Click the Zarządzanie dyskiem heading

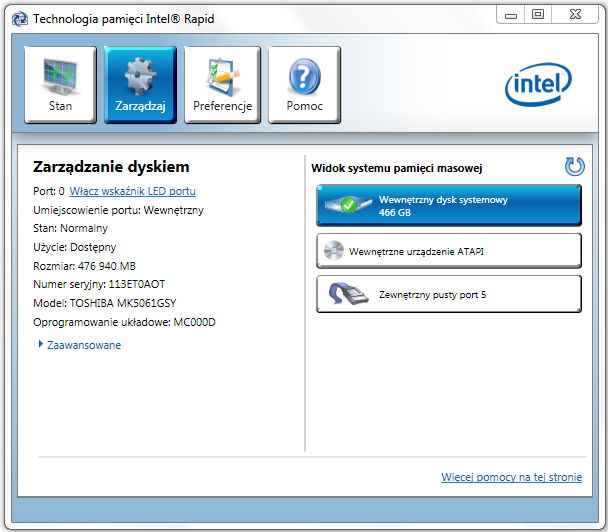pyautogui.click(x=111, y=167)
